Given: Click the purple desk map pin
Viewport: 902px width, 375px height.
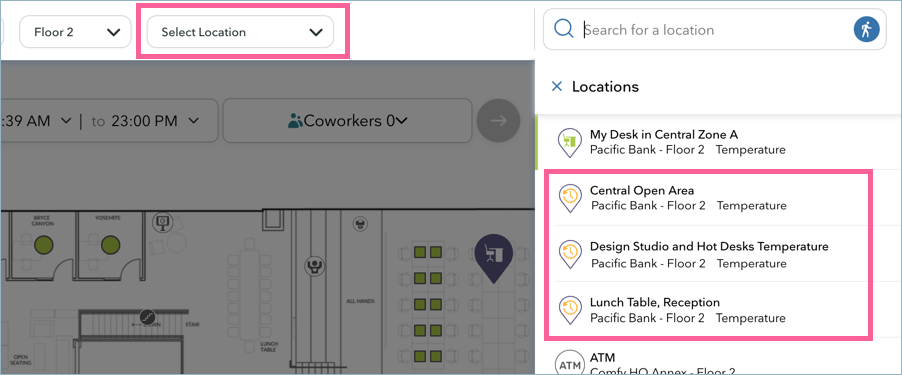Looking at the screenshot, I should (x=494, y=259).
